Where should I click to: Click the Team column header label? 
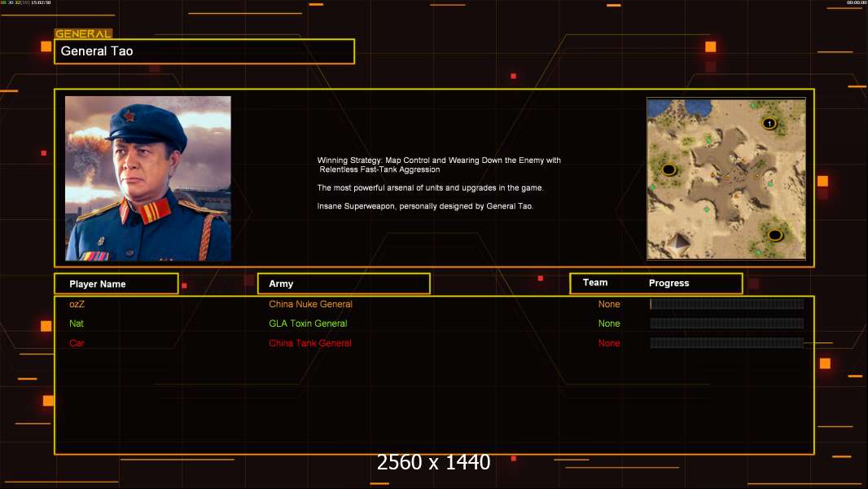595,283
